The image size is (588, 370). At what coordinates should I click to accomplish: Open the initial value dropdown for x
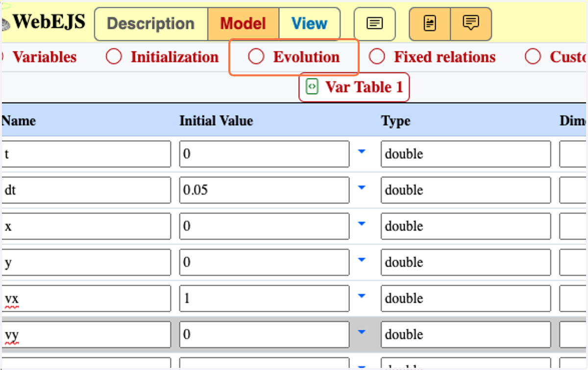coord(362,224)
